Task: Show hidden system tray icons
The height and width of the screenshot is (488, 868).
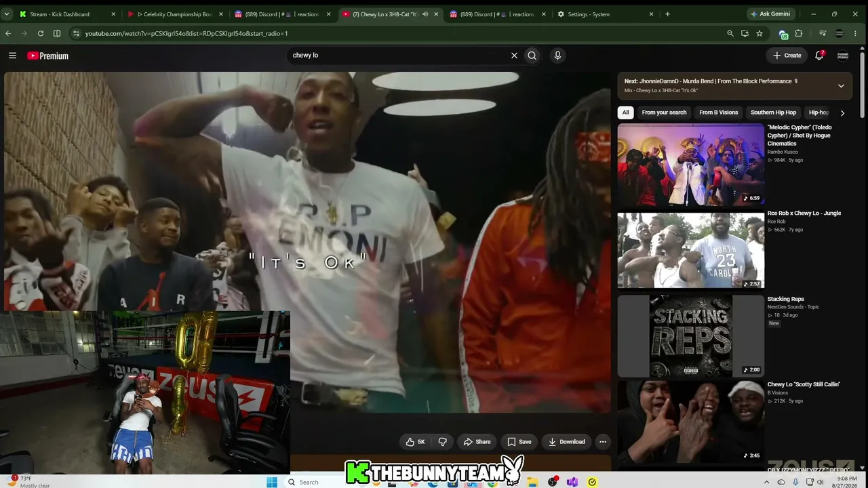Action: click(x=767, y=482)
